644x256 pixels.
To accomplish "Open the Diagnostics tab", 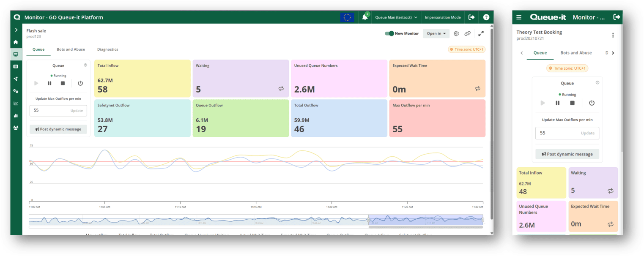I will click(107, 49).
